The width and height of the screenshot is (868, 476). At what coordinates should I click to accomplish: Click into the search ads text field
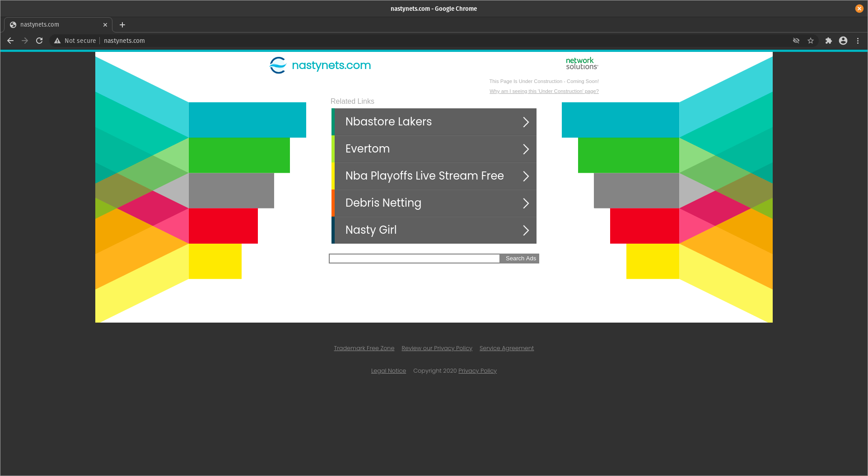point(415,259)
